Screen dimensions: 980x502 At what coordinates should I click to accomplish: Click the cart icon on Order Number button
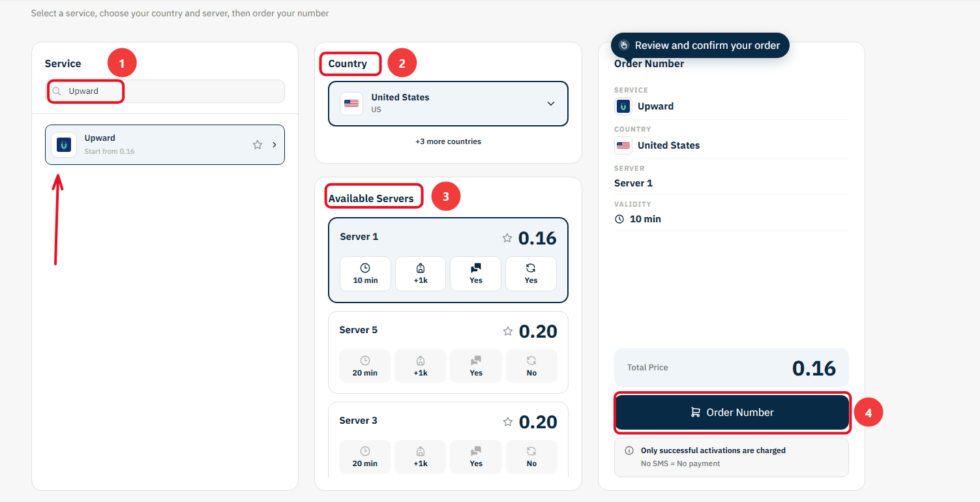point(696,412)
